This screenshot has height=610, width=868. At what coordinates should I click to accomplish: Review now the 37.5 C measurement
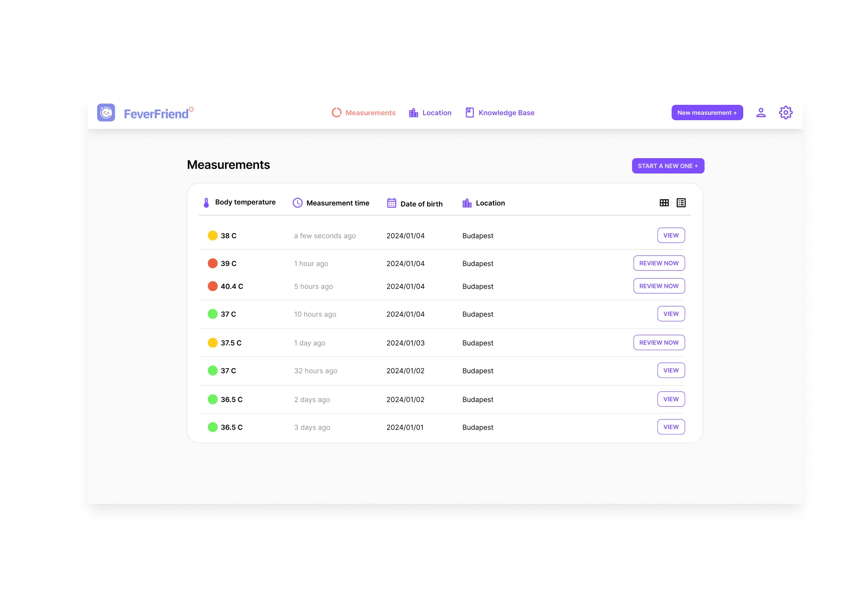[659, 343]
